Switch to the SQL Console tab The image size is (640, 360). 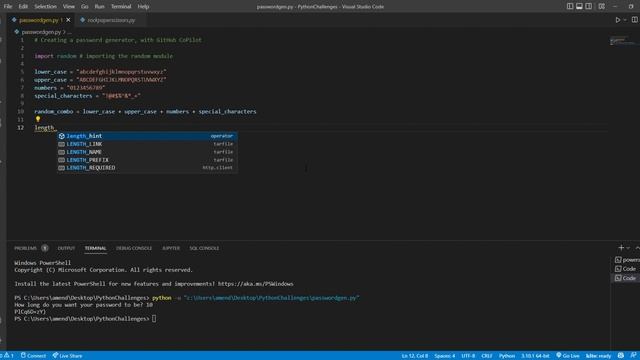pyautogui.click(x=204, y=248)
